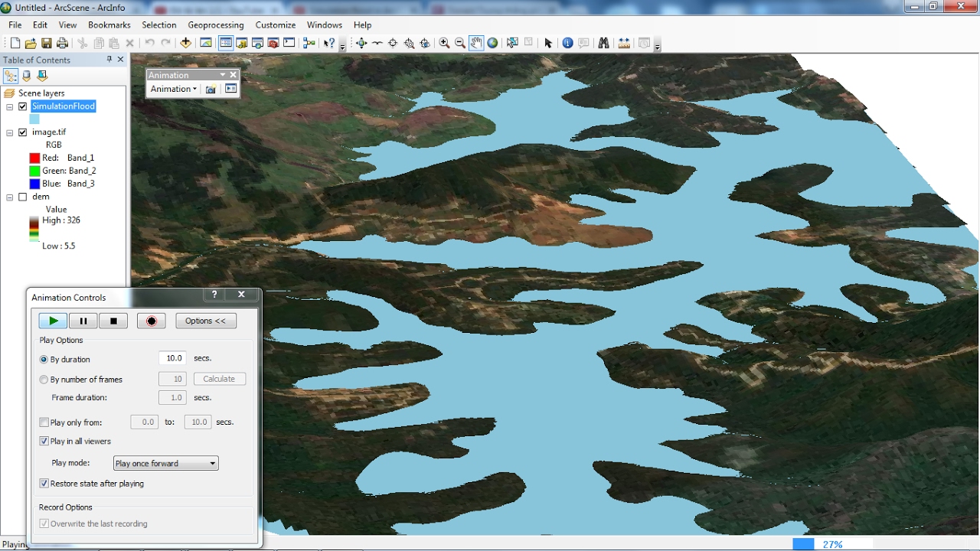Click the Blue Band_3 color swatch
Viewport: 980px width, 551px height.
click(34, 184)
